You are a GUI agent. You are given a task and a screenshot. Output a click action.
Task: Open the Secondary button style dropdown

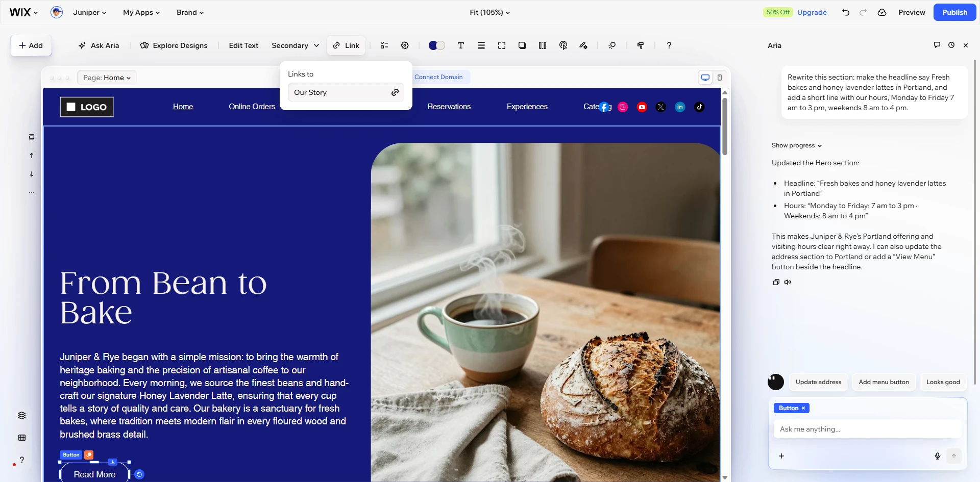click(x=295, y=45)
